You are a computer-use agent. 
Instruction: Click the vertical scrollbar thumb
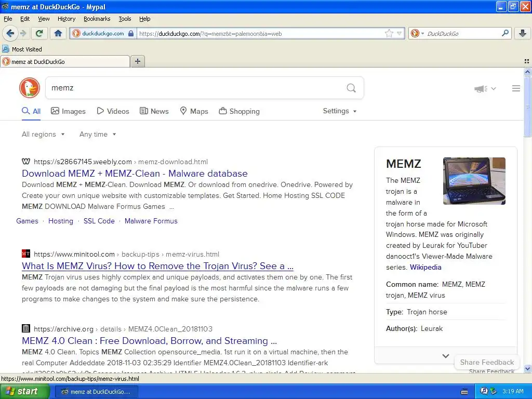click(527, 106)
